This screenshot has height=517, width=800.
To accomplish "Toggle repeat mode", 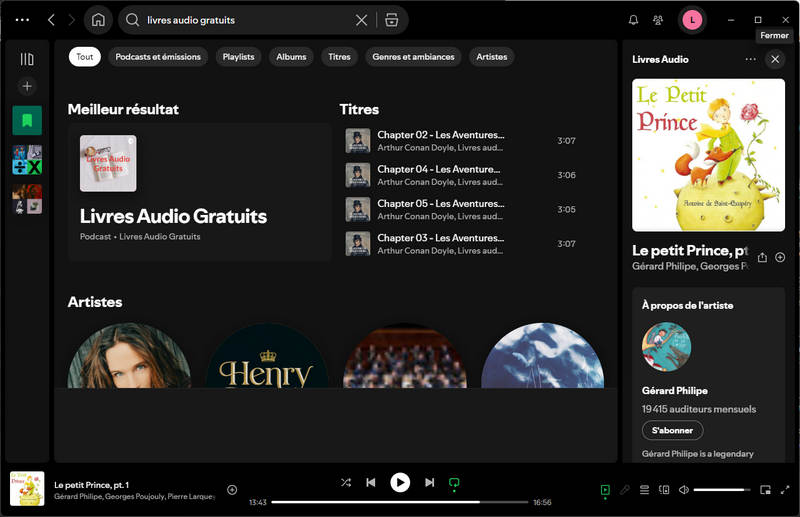I will (x=454, y=483).
